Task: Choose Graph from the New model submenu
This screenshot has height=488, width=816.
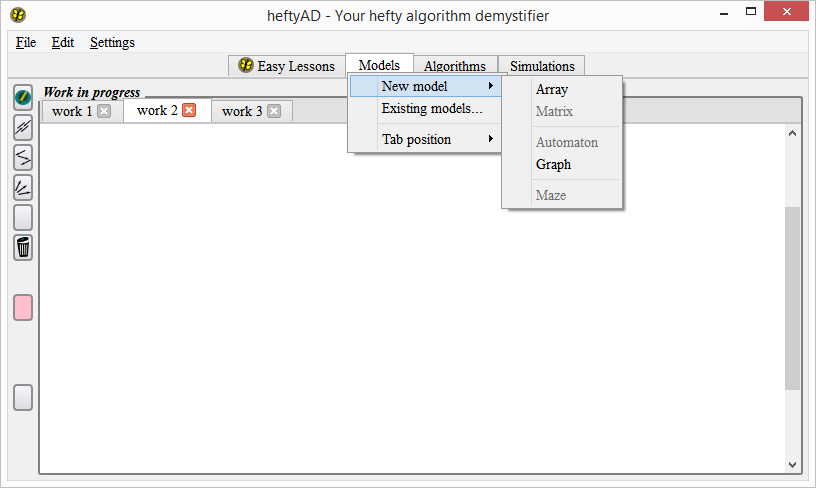Action: 553,164
